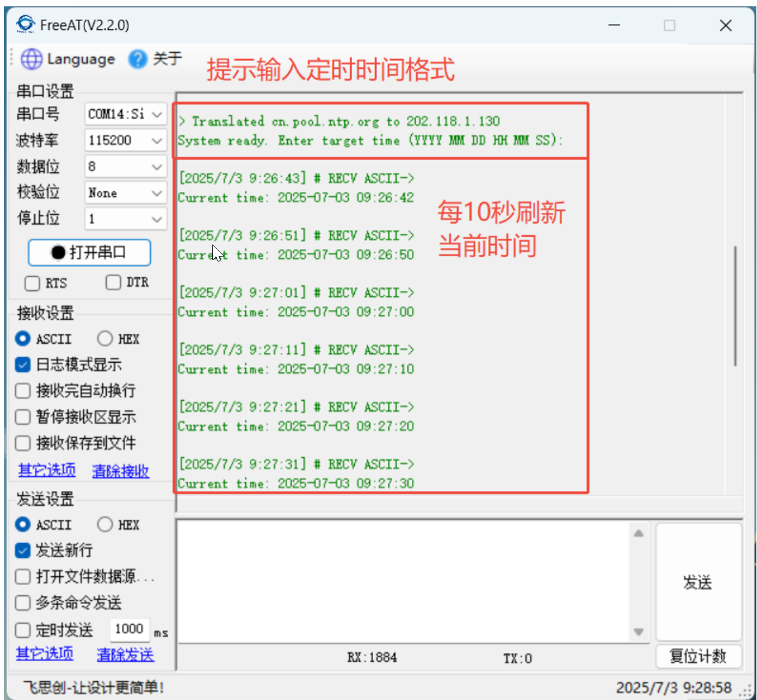Click the 1000 ms interval input field
This screenshot has height=700, width=757.
(129, 629)
